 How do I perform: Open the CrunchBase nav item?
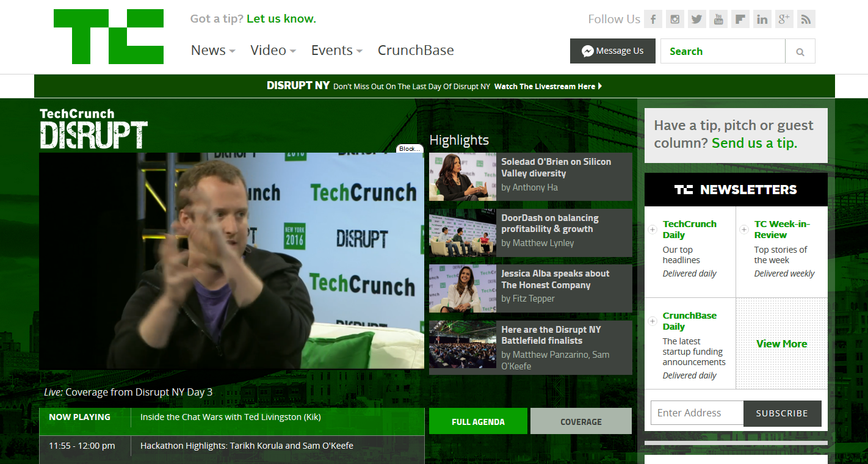(416, 50)
